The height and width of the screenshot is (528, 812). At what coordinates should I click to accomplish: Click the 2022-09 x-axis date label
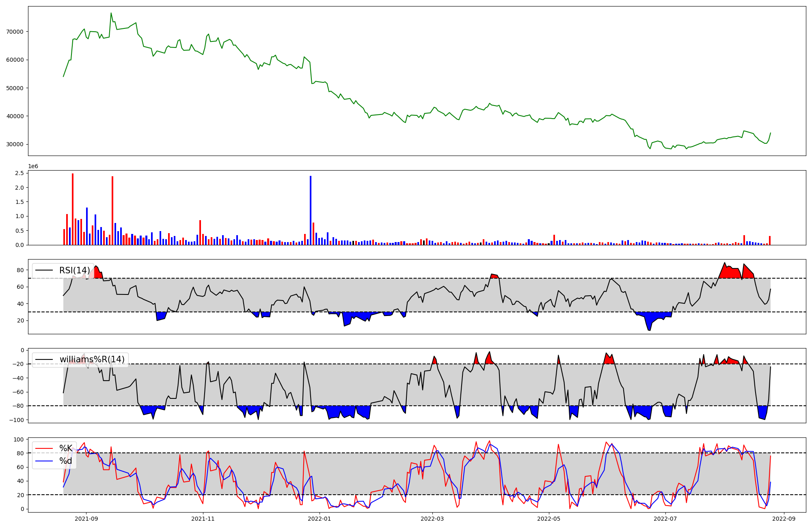(784, 519)
